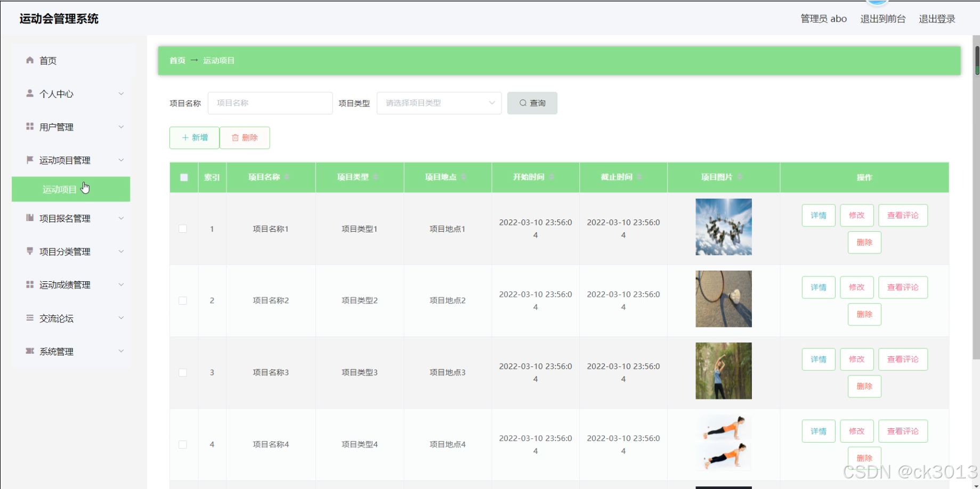The image size is (980, 489).
Task: Click 查看评论 for 项目名称1
Action: 903,215
